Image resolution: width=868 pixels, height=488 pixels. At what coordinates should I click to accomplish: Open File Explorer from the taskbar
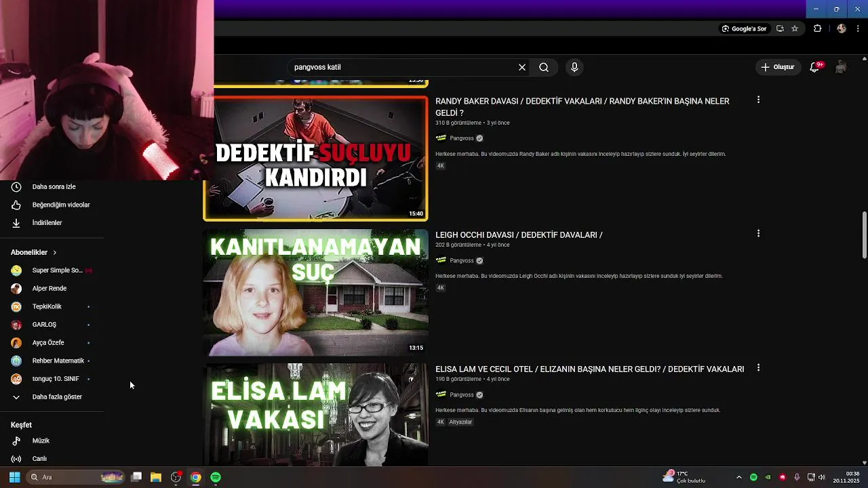click(156, 477)
